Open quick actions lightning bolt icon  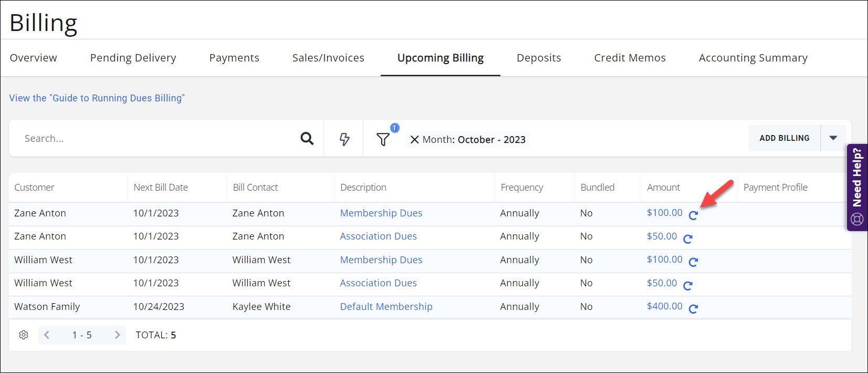tap(344, 139)
